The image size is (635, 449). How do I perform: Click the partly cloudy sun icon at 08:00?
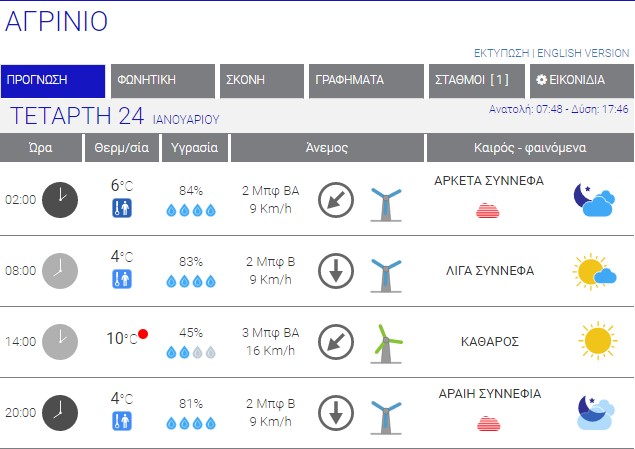[595, 270]
